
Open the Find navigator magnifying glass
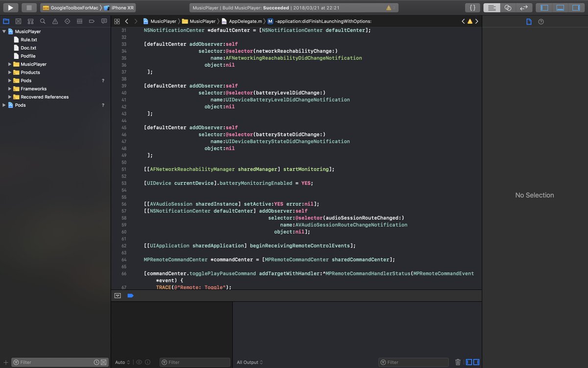(x=42, y=21)
